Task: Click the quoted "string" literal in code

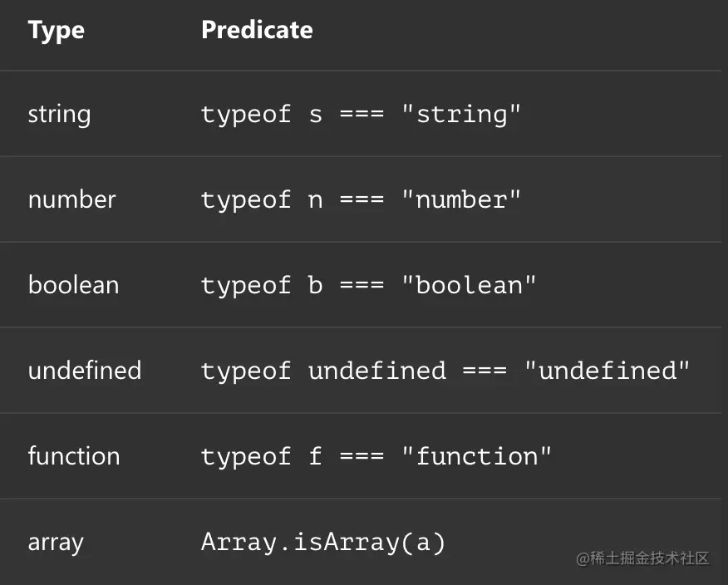Action: click(x=461, y=114)
